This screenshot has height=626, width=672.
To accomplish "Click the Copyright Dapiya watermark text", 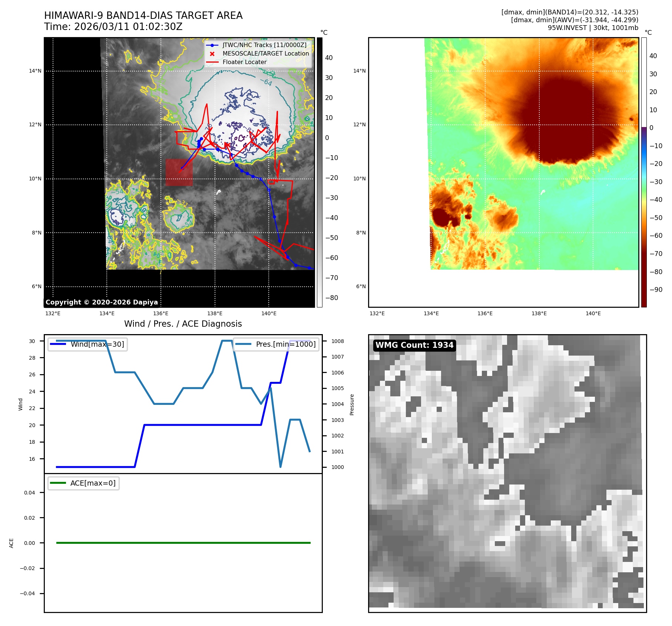I will (x=102, y=302).
